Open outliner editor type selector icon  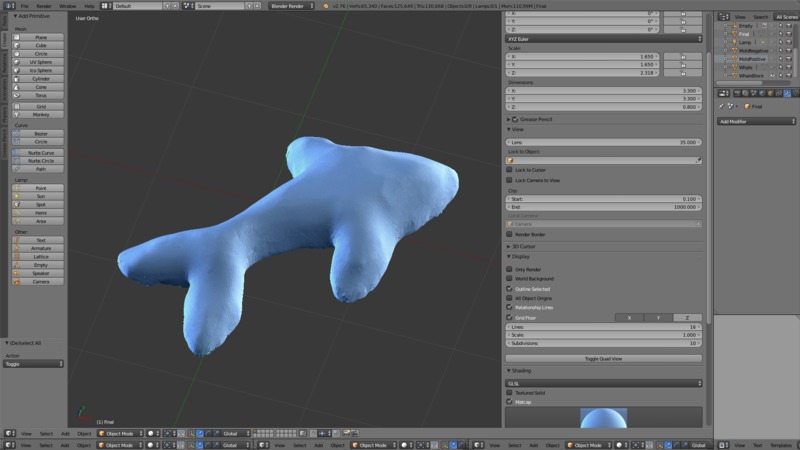click(723, 17)
